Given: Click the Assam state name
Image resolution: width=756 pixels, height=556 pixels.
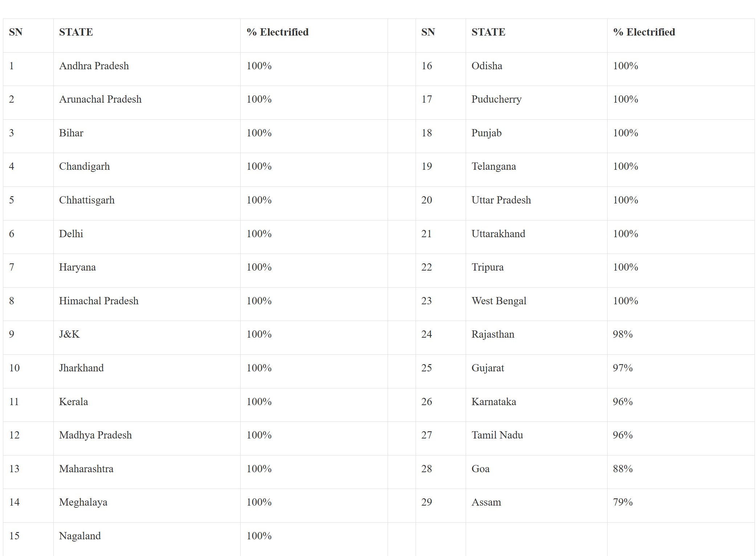Looking at the screenshot, I should point(486,502).
